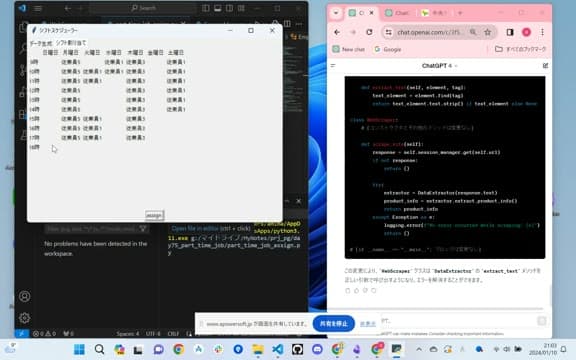Open Chrome side panel icon
This screenshot has width=576, height=360.
510,32
